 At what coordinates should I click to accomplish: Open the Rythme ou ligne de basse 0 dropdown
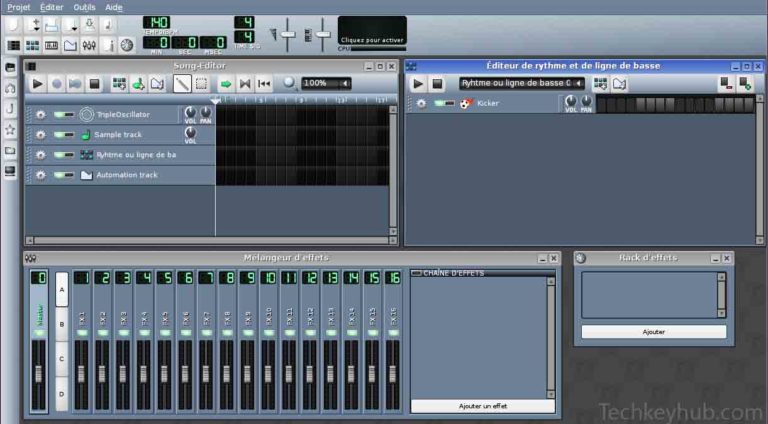tap(522, 83)
